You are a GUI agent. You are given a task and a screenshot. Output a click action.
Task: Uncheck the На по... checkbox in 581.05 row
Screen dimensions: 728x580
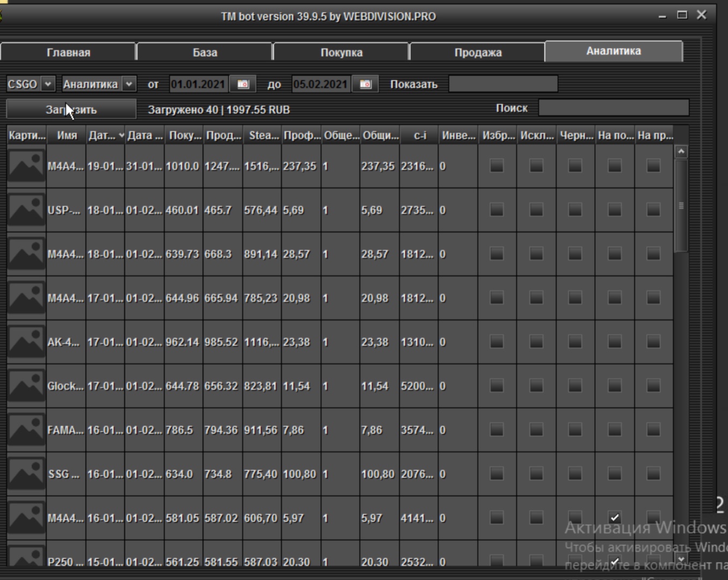tap(615, 518)
